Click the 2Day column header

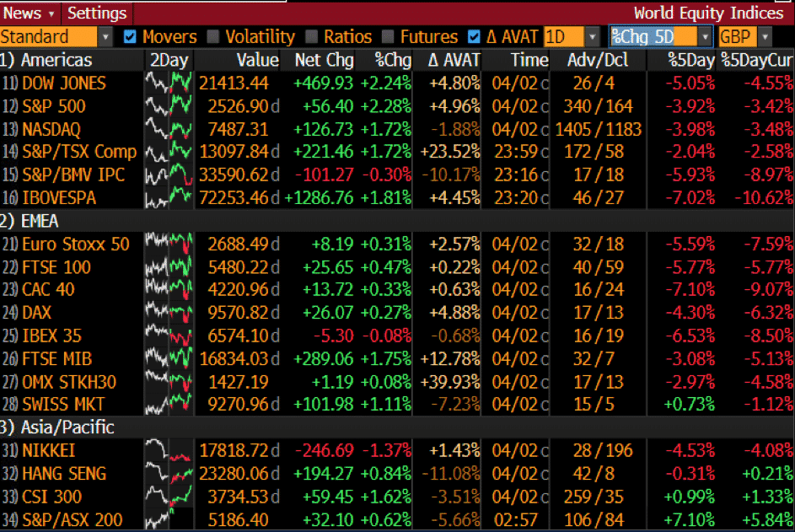pos(169,60)
